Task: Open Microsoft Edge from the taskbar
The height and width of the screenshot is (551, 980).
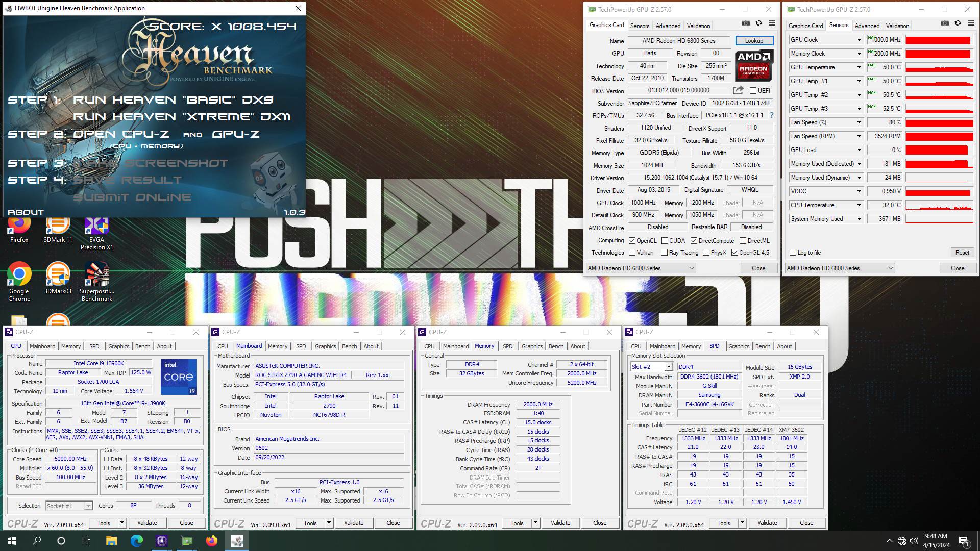Action: [x=136, y=541]
